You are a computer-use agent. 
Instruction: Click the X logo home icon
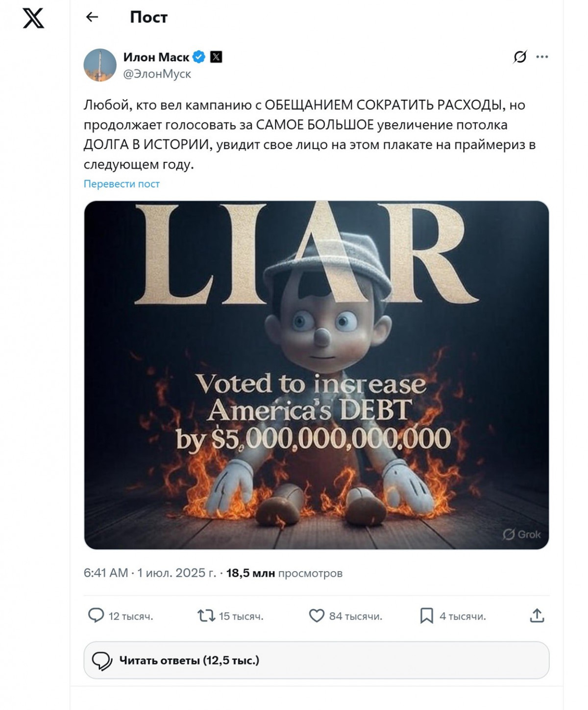click(33, 18)
